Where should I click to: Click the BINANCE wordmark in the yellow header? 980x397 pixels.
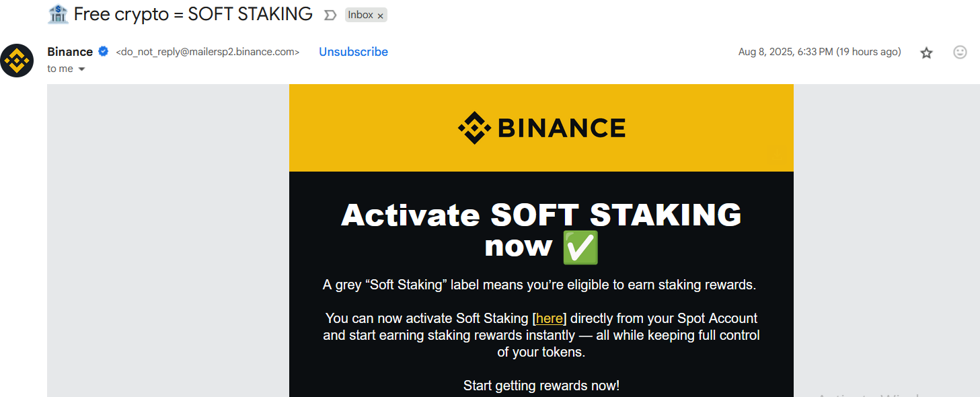(562, 128)
